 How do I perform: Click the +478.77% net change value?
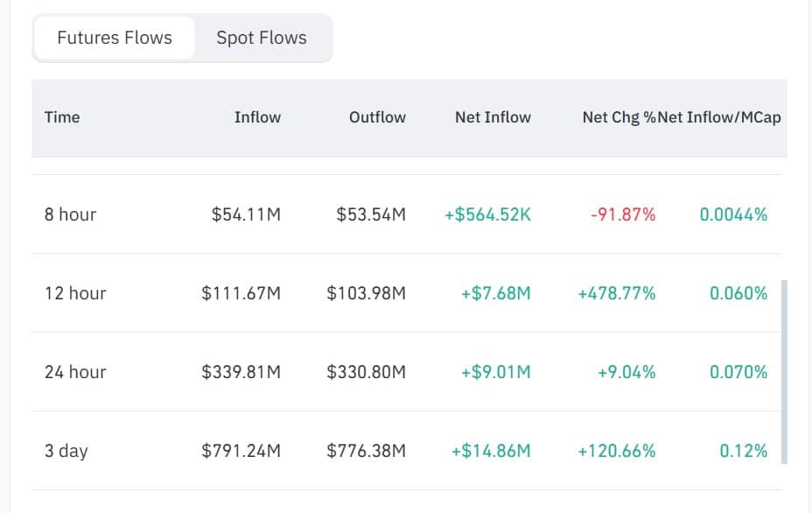click(617, 293)
